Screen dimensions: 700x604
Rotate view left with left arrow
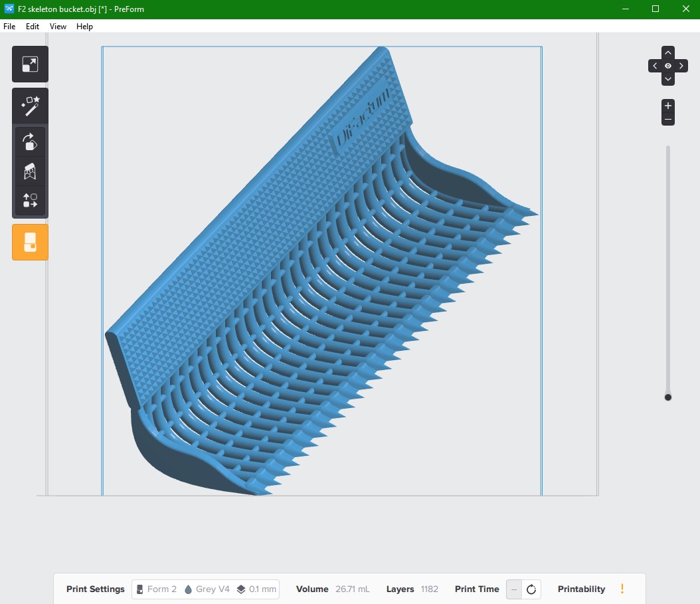655,66
